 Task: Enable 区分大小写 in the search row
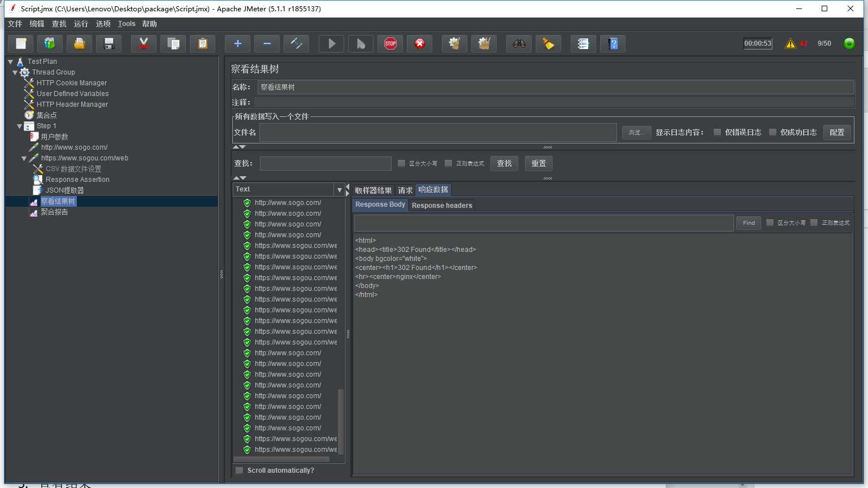401,163
